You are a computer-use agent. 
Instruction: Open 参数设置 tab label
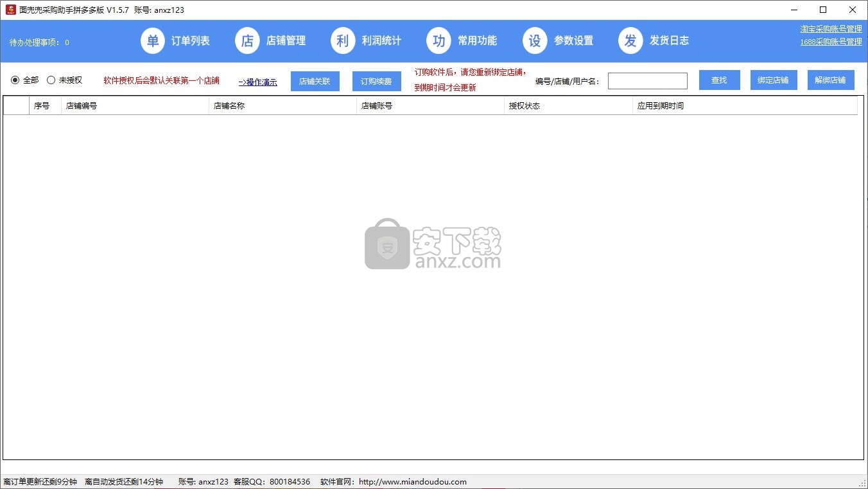coord(573,40)
